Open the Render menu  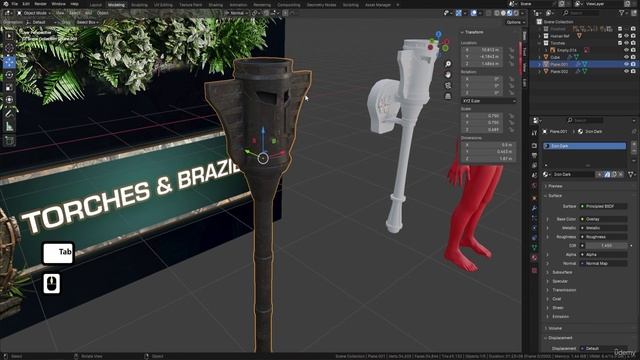click(x=40, y=4)
